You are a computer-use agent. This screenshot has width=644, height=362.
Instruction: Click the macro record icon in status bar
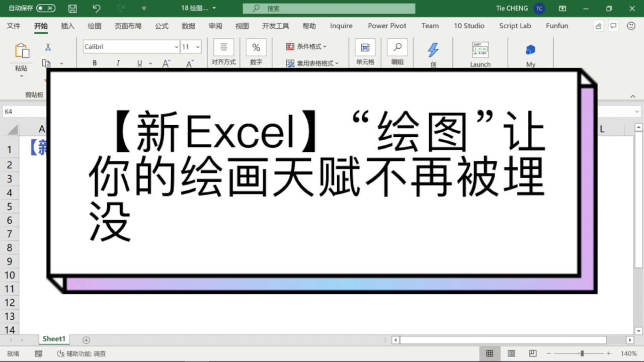coord(39,354)
